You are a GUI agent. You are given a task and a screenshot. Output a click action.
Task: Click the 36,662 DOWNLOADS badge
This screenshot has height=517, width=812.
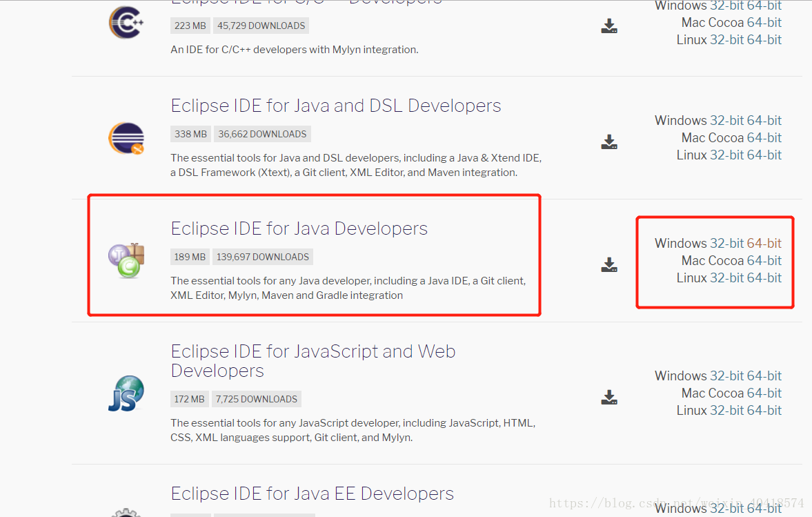262,134
